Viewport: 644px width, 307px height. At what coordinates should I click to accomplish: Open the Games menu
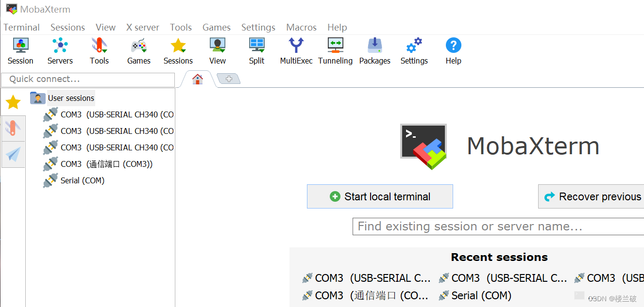pos(217,27)
